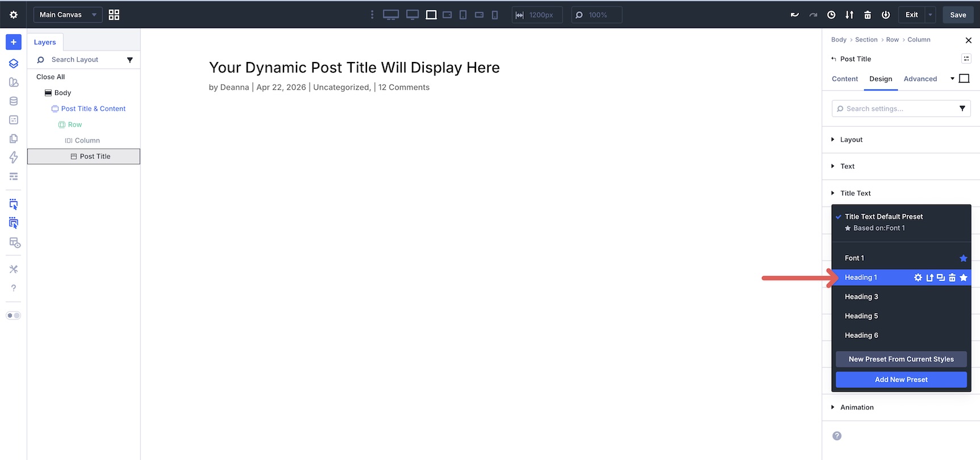
Task: Switch to tablet portrait preview
Action: tap(463, 15)
